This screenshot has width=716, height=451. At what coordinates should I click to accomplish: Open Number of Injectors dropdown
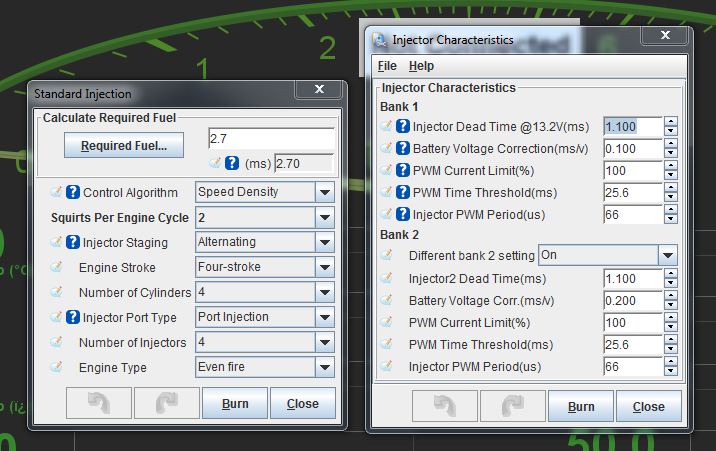click(325, 342)
